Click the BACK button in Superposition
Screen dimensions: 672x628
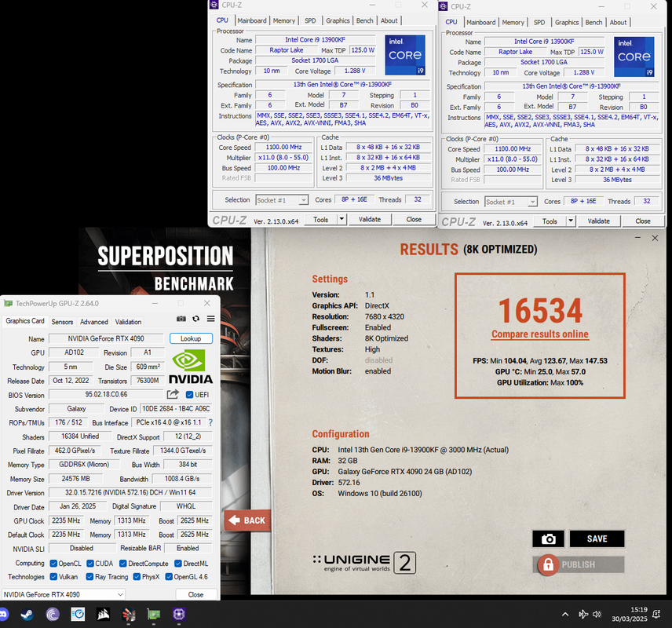(x=247, y=520)
